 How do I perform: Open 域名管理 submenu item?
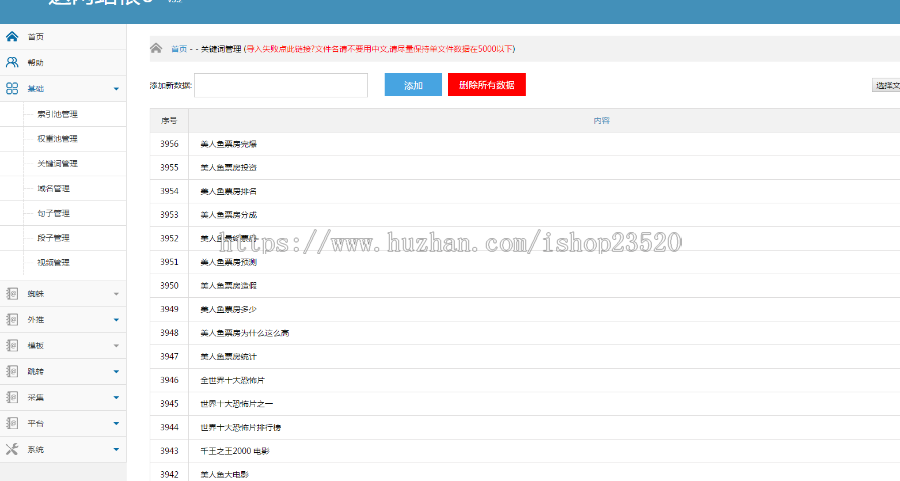(x=53, y=188)
